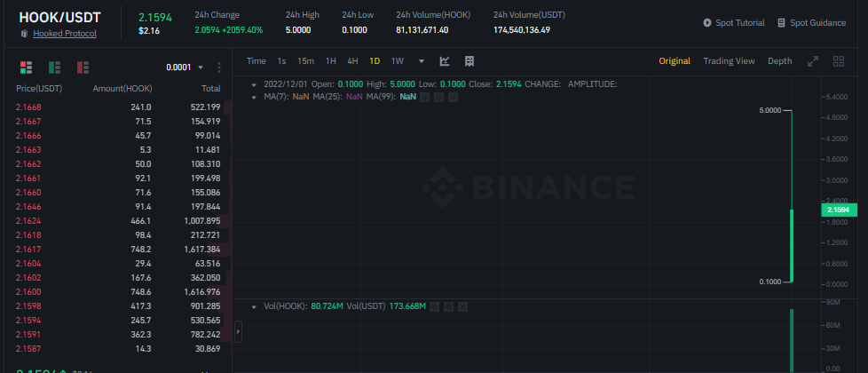Viewport: 868px width, 373px height.
Task: Open the technical indicators chart icon
Action: coord(445,61)
